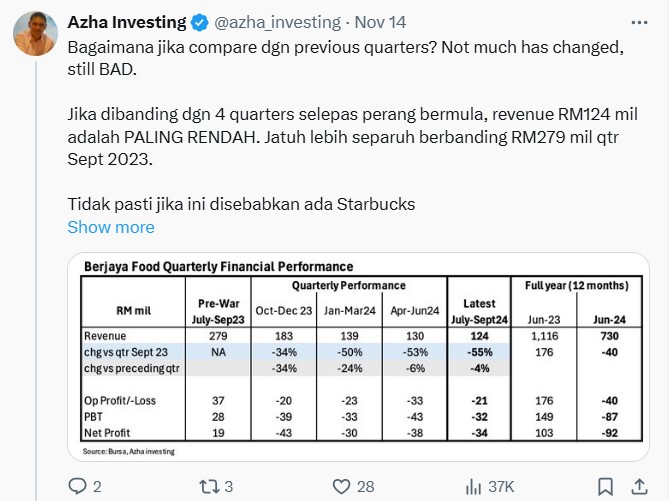Visit the @azha_investing handle
This screenshot has width=670, height=501.
pyautogui.click(x=277, y=22)
